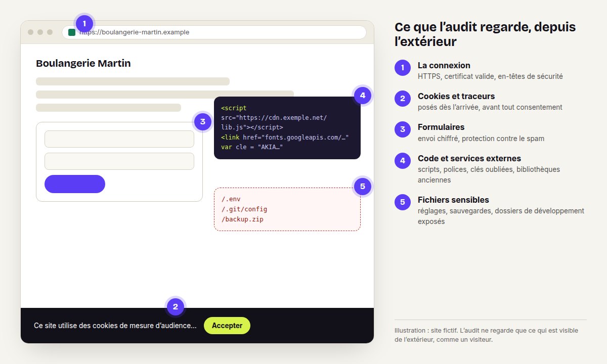Click the posés dès l'arrivée description
Image resolution: width=607 pixels, height=364 pixels.
click(x=490, y=107)
